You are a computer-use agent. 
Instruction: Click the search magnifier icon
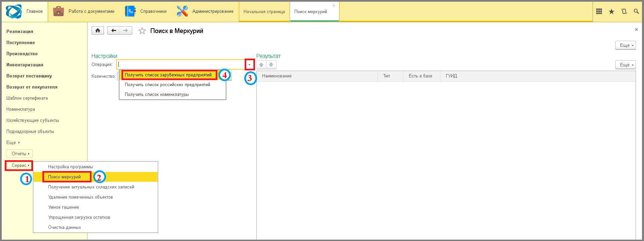[x=636, y=11]
